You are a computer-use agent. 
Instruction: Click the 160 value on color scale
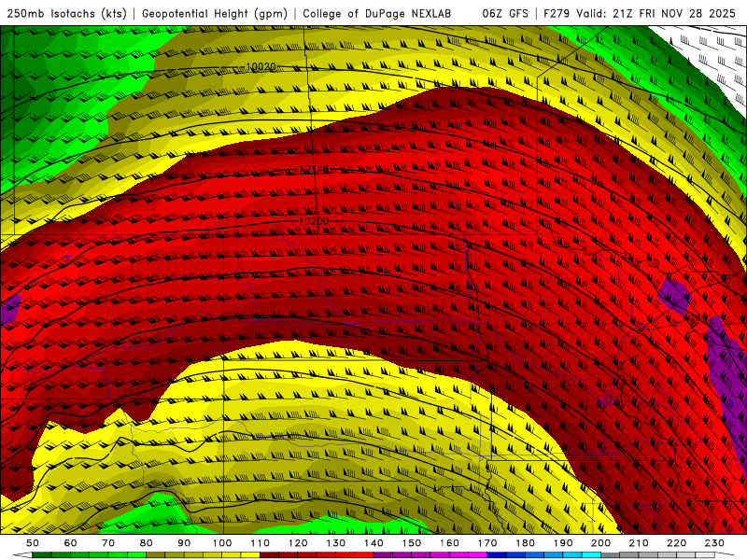[x=449, y=543]
